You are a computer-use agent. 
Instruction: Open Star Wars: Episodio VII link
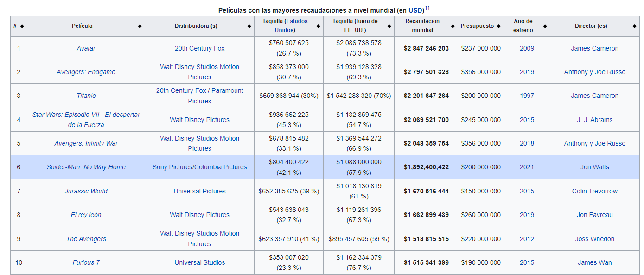pos(86,120)
